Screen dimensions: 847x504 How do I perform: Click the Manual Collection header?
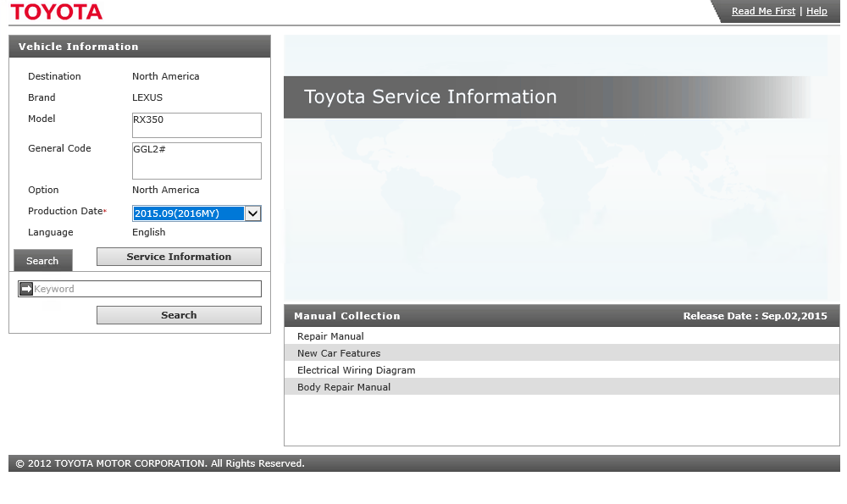coord(346,316)
